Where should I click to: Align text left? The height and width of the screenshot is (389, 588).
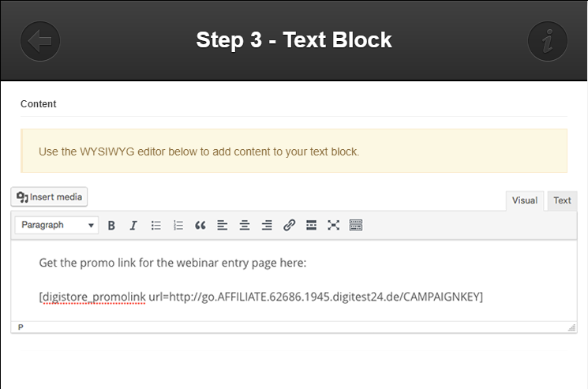point(223,226)
